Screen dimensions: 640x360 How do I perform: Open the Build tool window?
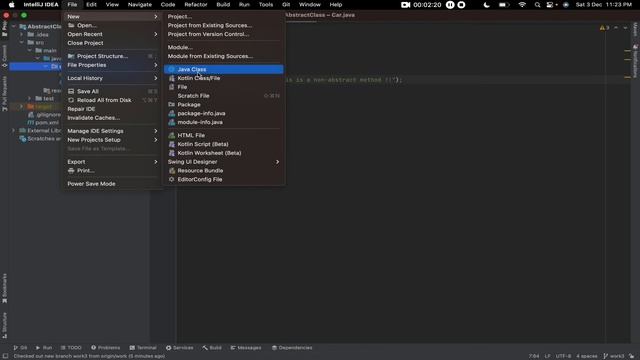pos(212,348)
